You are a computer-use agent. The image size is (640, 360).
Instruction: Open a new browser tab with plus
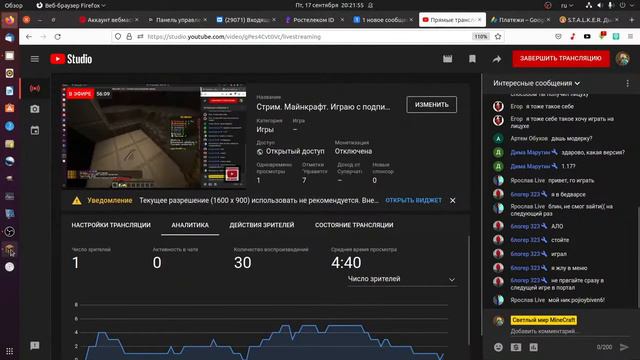(x=632, y=20)
